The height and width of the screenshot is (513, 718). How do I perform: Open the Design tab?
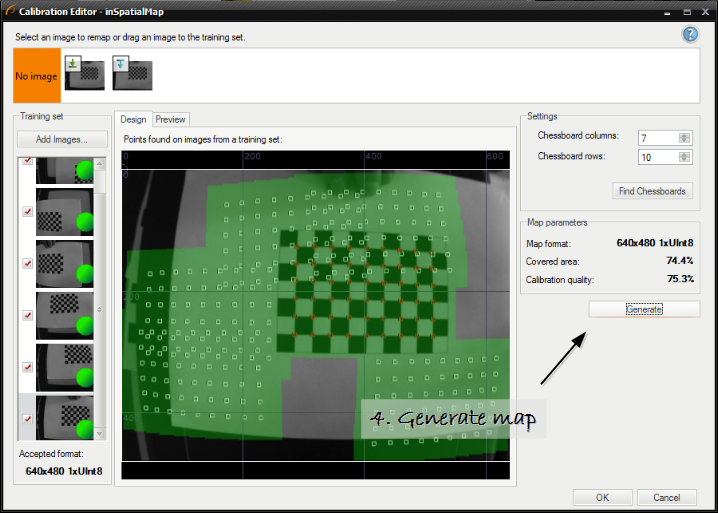coord(134,119)
